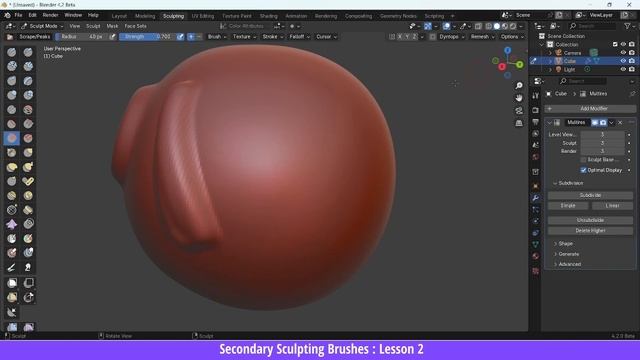The height and width of the screenshot is (360, 640).
Task: Open the Options dropdown
Action: pos(512,37)
